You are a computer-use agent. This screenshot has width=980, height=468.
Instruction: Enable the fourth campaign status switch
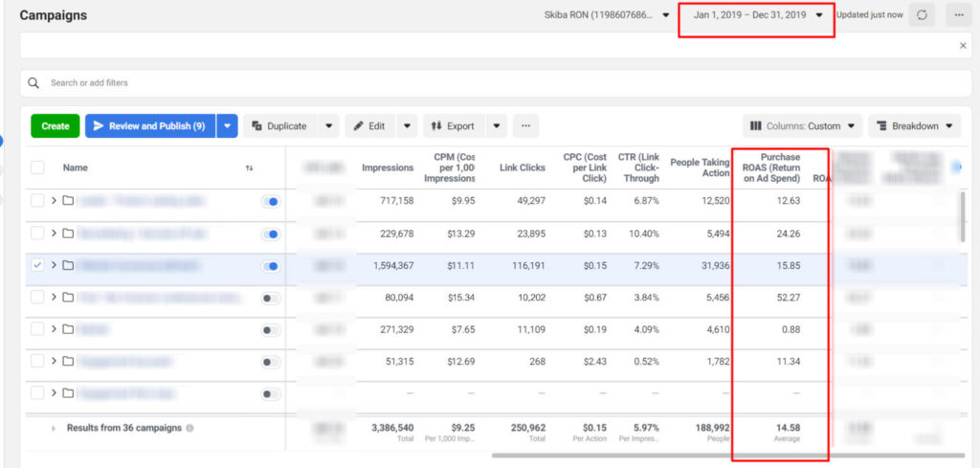coord(271,298)
